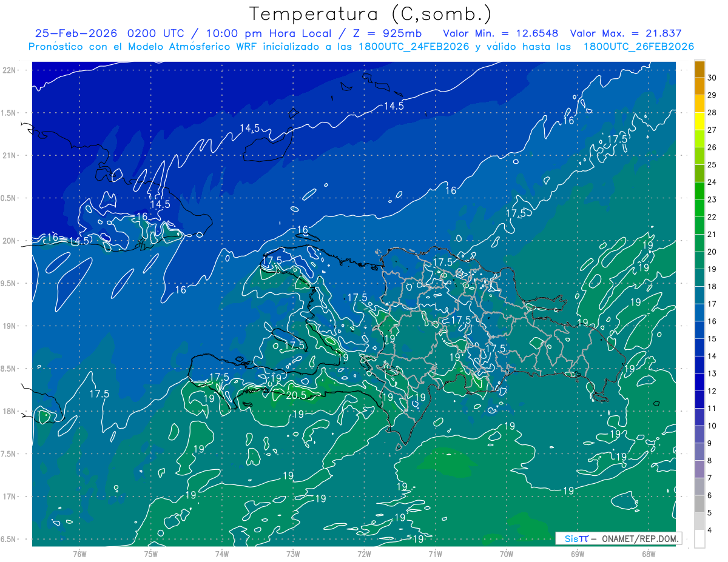This screenshot has height=562, width=728.
Task: Click the '17N' latitude axis label
Action: 8,497
